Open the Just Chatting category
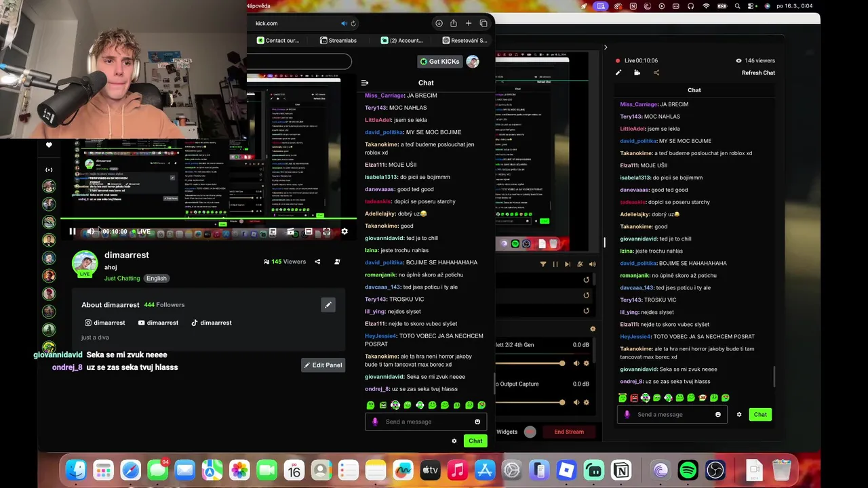The width and height of the screenshot is (868, 488). 122,279
